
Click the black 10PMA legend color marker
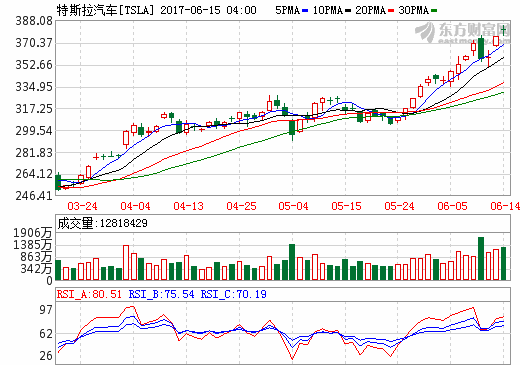tap(348, 11)
